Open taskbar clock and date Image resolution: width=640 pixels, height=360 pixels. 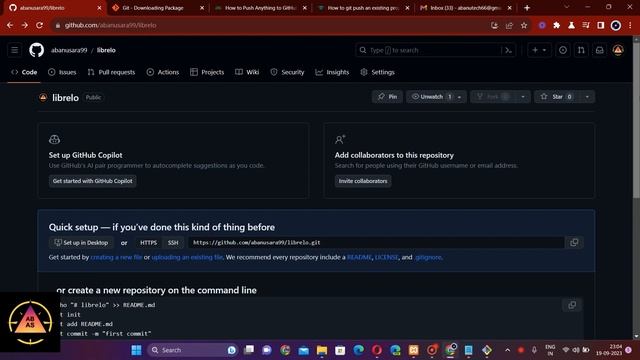point(609,350)
